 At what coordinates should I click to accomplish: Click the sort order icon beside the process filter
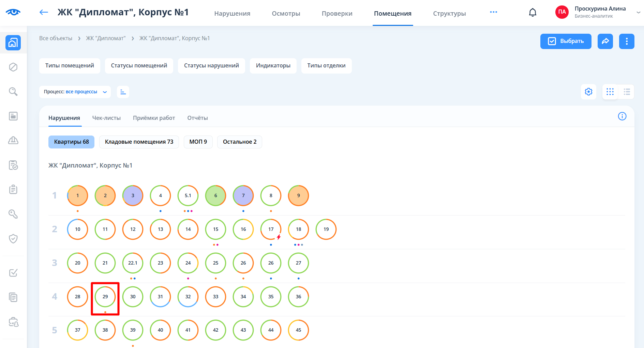[123, 92]
